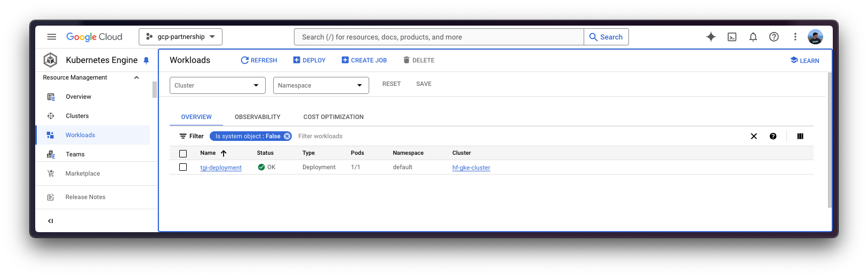The height and width of the screenshot is (277, 868).
Task: Click the Status column header
Action: coord(265,153)
